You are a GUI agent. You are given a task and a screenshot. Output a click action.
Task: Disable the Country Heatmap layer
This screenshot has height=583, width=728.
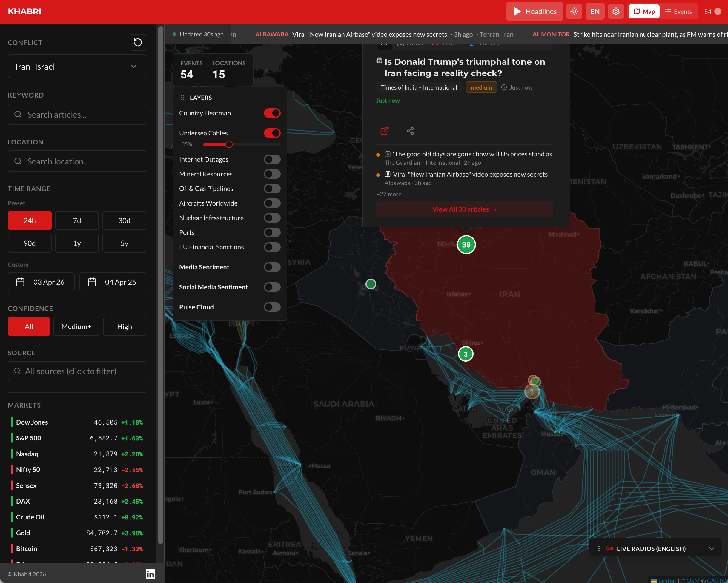272,113
